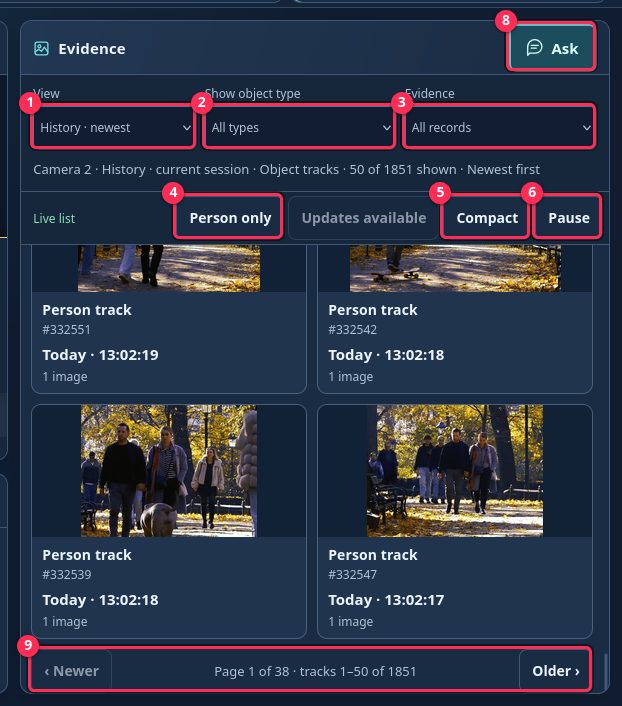
Task: Select the track ID #332539 text
Action: point(67,575)
